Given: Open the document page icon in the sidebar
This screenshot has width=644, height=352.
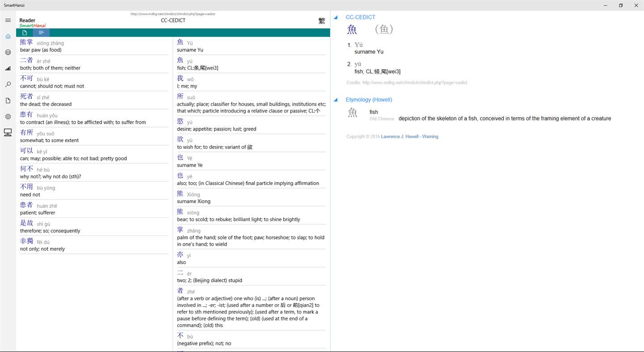Looking at the screenshot, I should click(8, 101).
